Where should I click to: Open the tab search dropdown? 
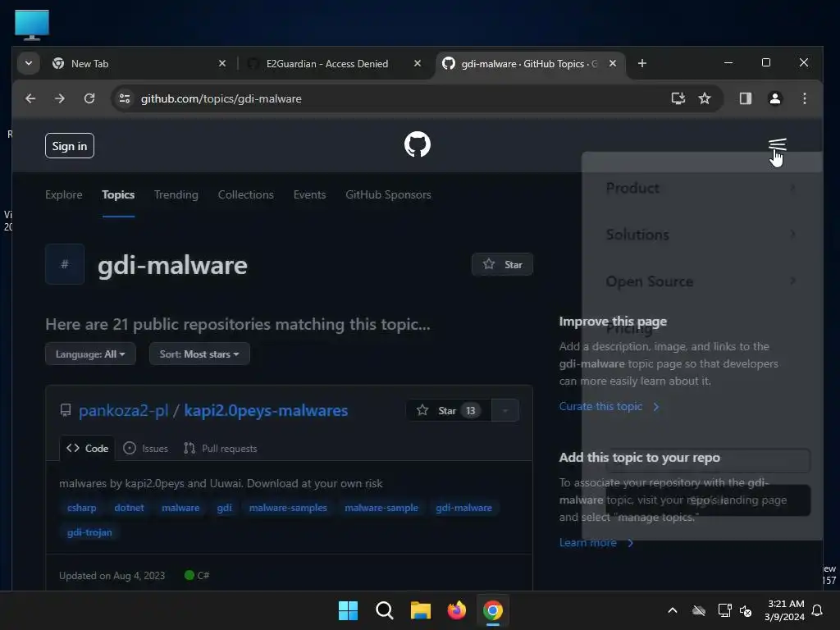coord(29,63)
